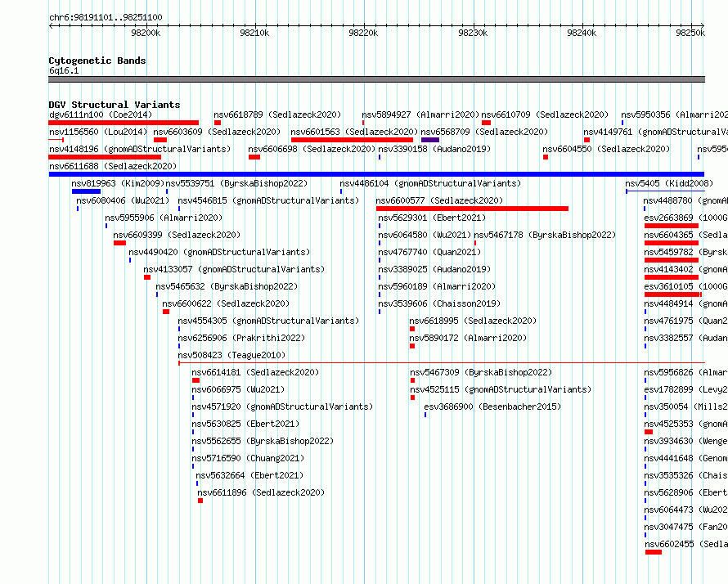Click the 98200k ruler tick label
Viewport: 728px width, 584px height.
(x=146, y=33)
